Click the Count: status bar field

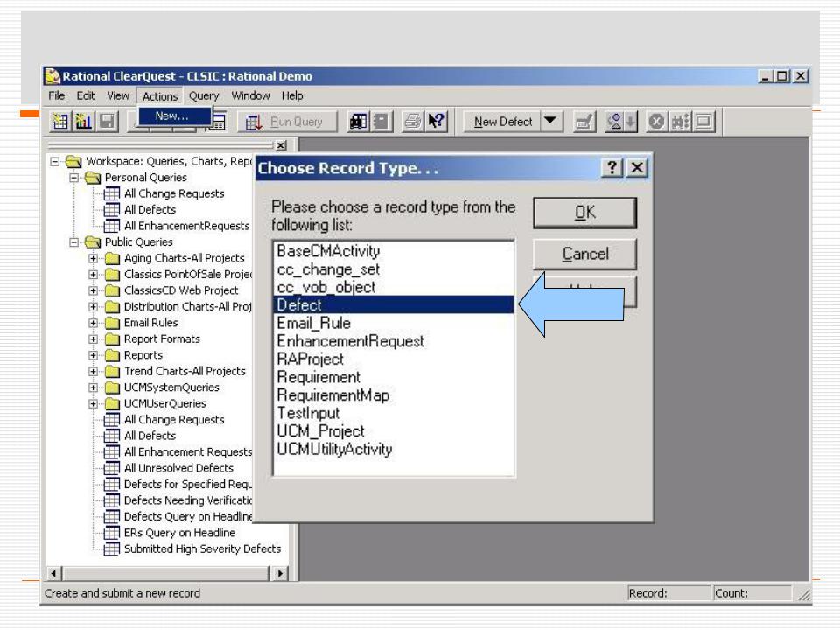pyautogui.click(x=752, y=593)
